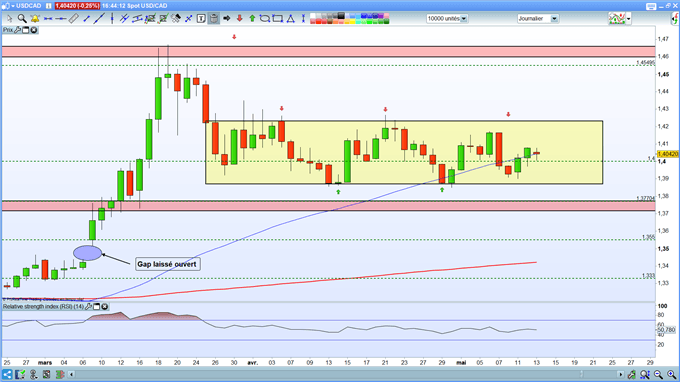680x382 pixels.
Task: Select the short segment drawing tool
Action: (x=86, y=19)
